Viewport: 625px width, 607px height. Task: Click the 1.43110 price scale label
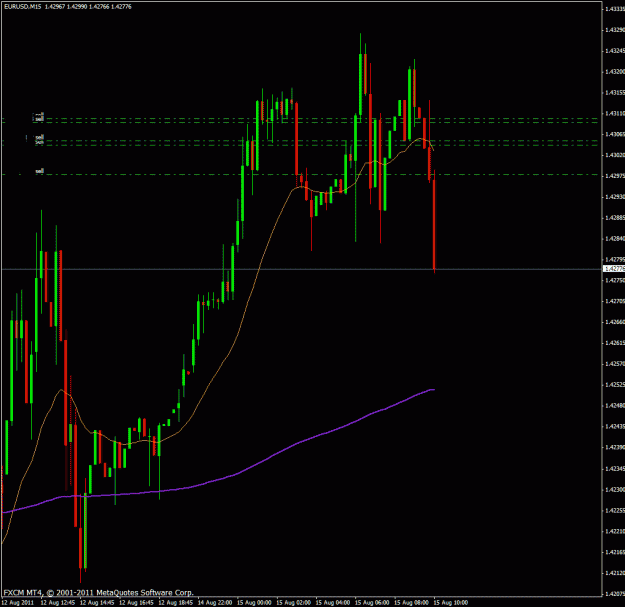click(x=615, y=113)
